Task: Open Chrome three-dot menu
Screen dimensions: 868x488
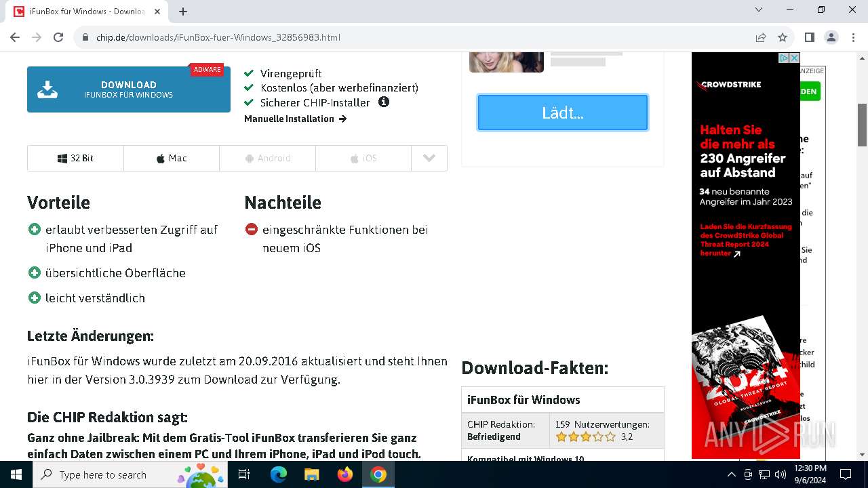Action: [x=853, y=37]
